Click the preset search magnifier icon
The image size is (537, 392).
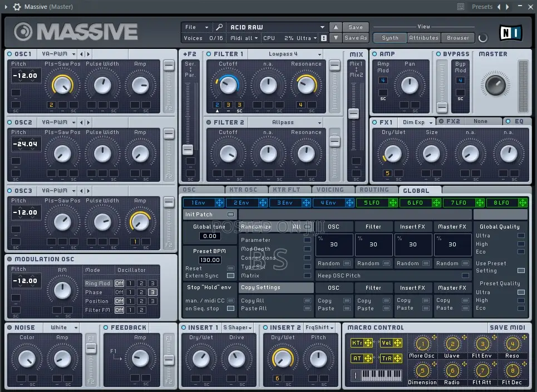(219, 27)
